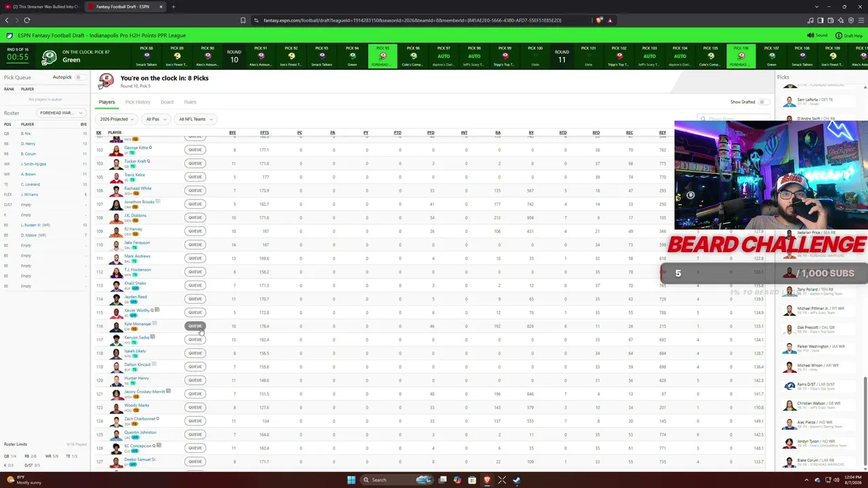Screen dimensions: 868x488
Task: Open the browser main menu
Action: [x=860, y=20]
